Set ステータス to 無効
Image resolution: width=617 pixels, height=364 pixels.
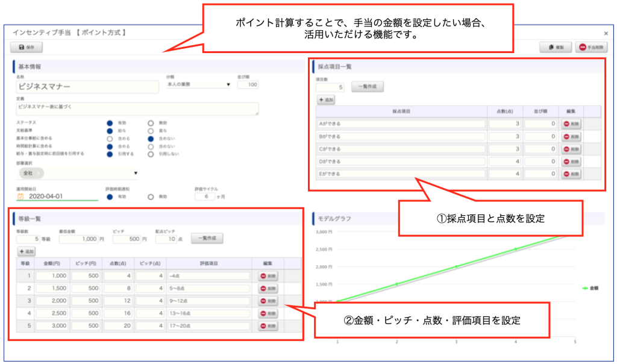(x=151, y=122)
